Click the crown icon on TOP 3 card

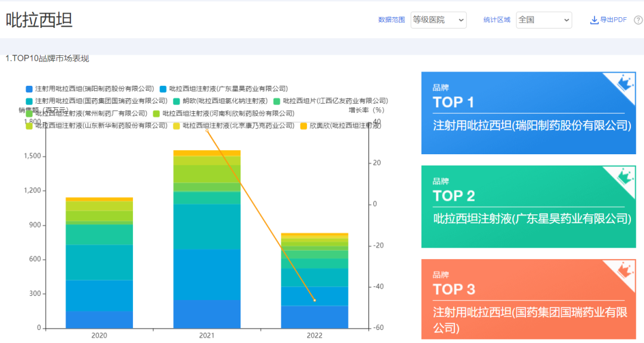pos(624,269)
